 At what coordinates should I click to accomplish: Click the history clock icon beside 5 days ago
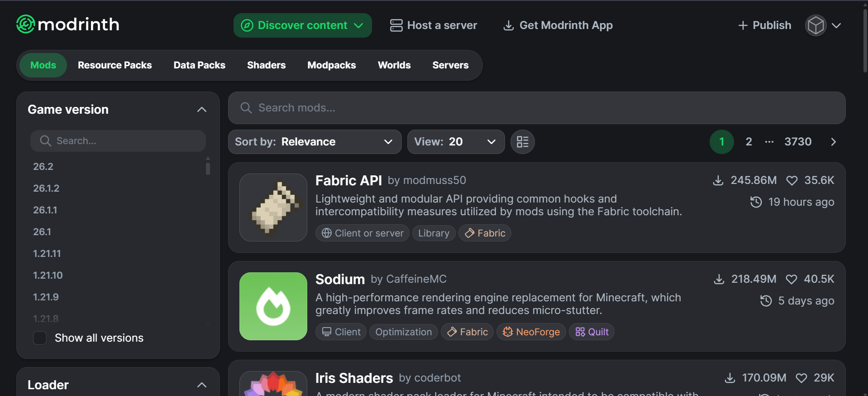click(x=766, y=301)
